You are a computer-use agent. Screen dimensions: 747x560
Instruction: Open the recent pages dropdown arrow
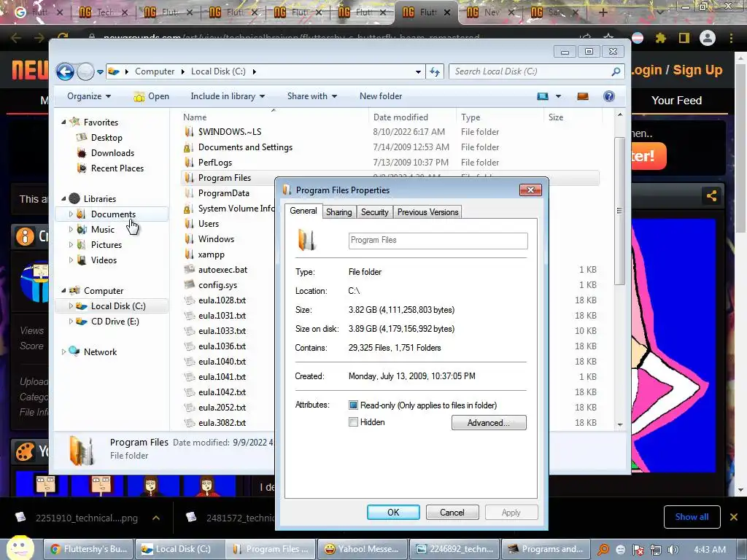click(100, 72)
